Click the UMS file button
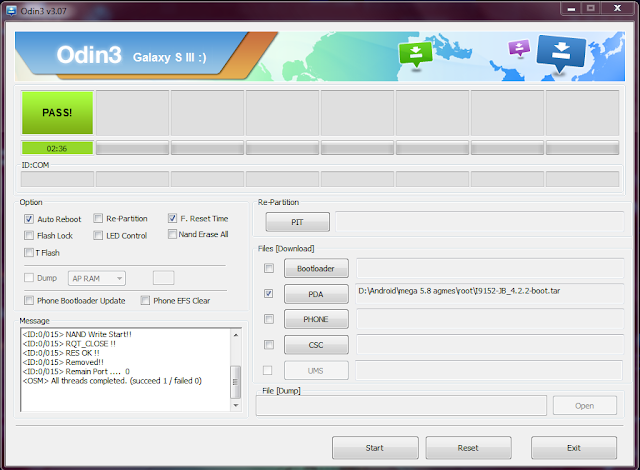Screen dimensions: 640x470 tap(316, 370)
